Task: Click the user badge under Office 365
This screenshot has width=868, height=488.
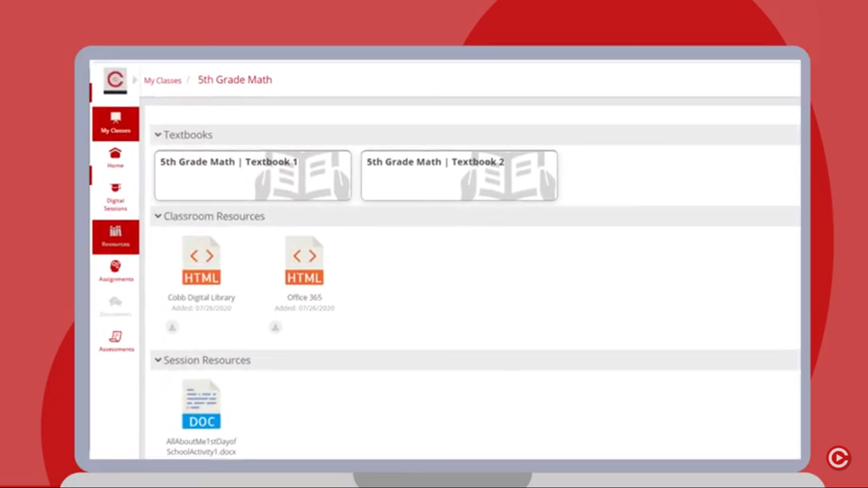Action: pyautogui.click(x=276, y=328)
